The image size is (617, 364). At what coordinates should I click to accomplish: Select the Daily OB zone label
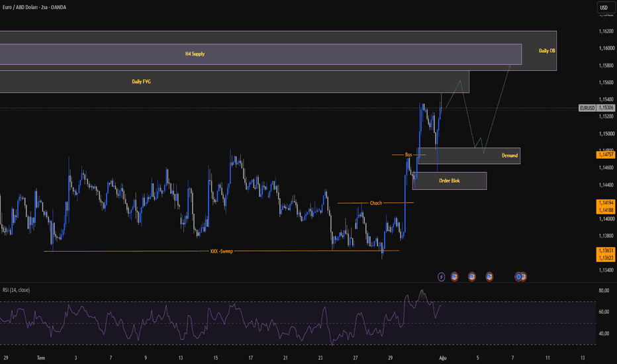547,51
